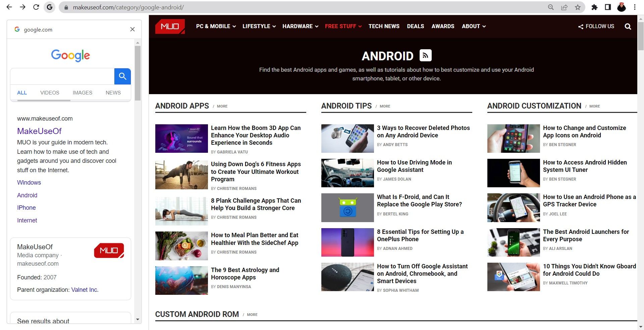Click the side panel vertical scrollbar thumb
This screenshot has height=330, width=644.
click(138, 73)
